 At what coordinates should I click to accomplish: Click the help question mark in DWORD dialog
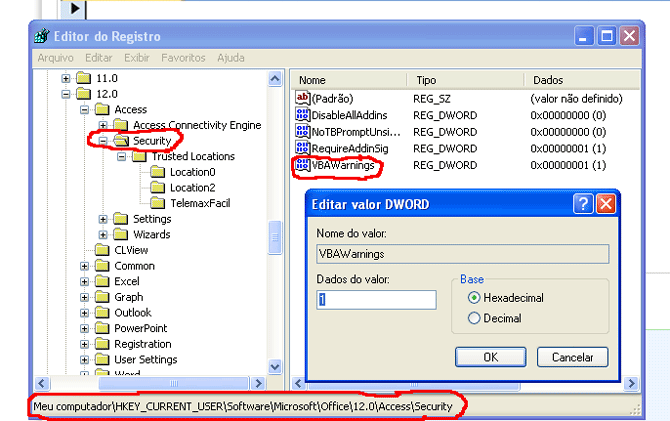pyautogui.click(x=583, y=204)
